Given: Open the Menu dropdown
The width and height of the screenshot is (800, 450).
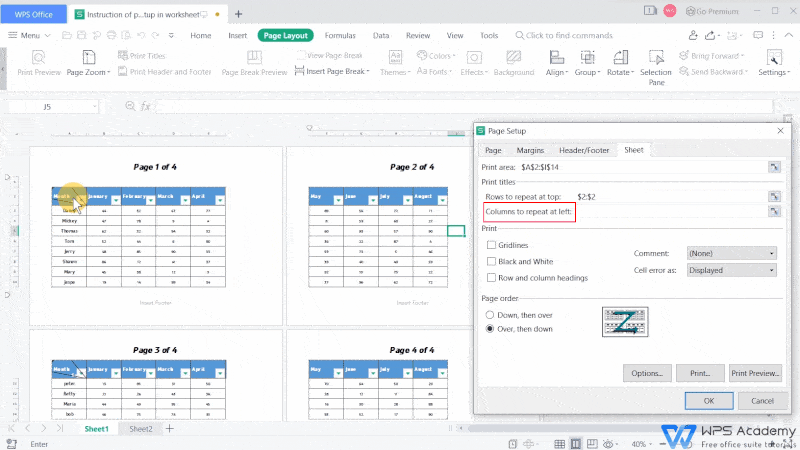Looking at the screenshot, I should [x=29, y=35].
